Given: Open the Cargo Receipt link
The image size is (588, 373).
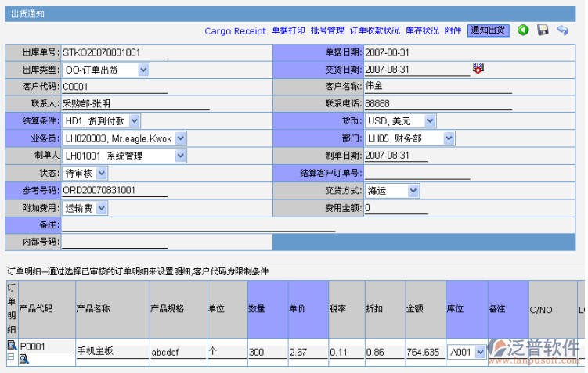Looking at the screenshot, I should tap(235, 31).
